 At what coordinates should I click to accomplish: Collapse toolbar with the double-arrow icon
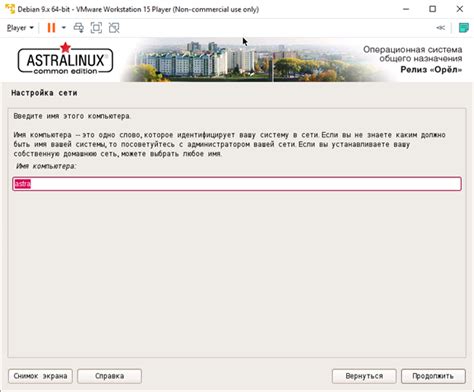441,28
